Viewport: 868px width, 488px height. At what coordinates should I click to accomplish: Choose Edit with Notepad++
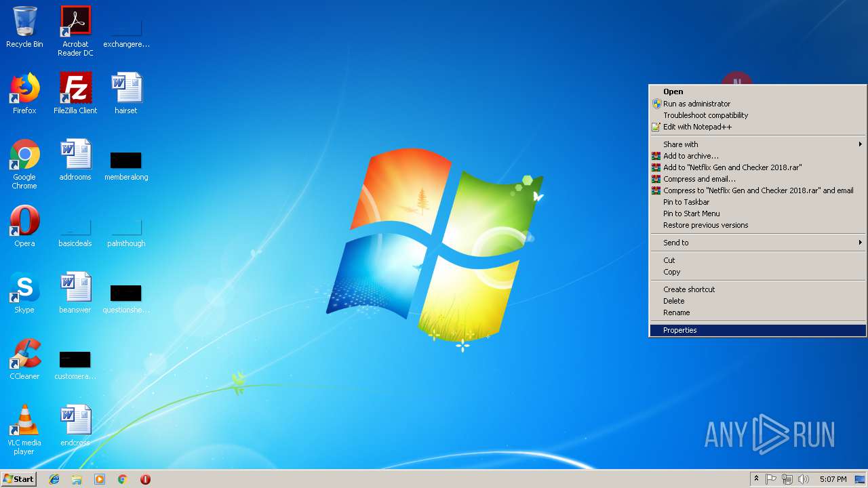pyautogui.click(x=757, y=127)
